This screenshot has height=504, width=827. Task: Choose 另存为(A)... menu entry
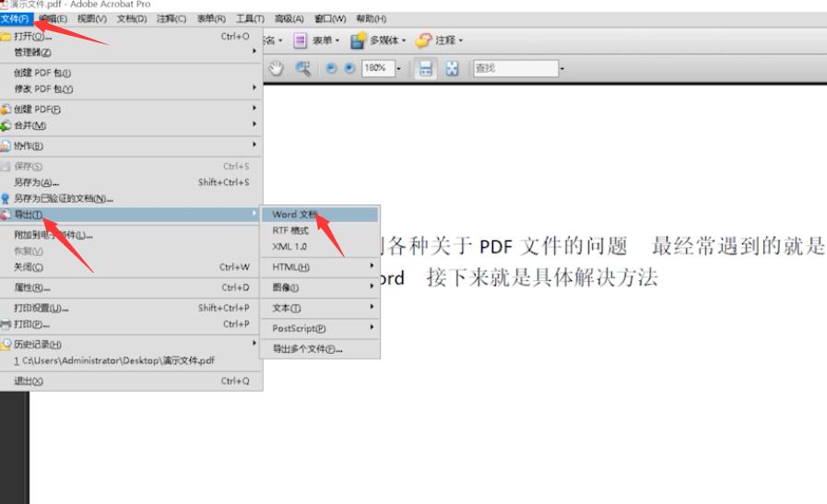[131, 182]
